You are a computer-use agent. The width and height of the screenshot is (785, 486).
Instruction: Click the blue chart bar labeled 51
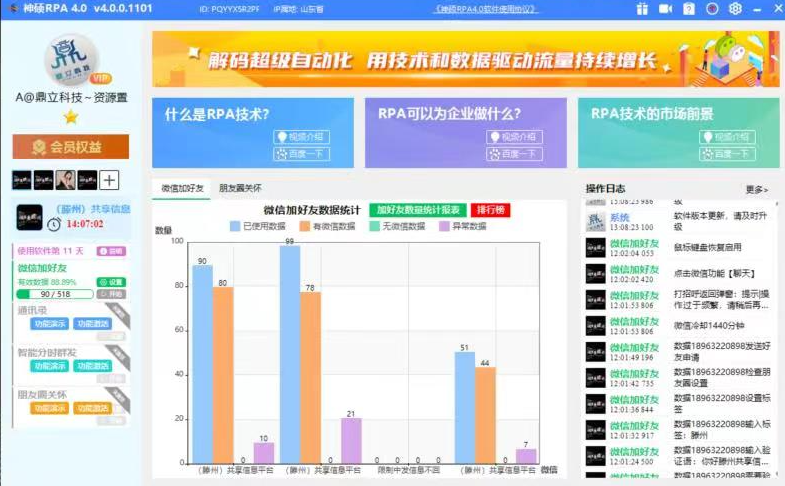465,407
